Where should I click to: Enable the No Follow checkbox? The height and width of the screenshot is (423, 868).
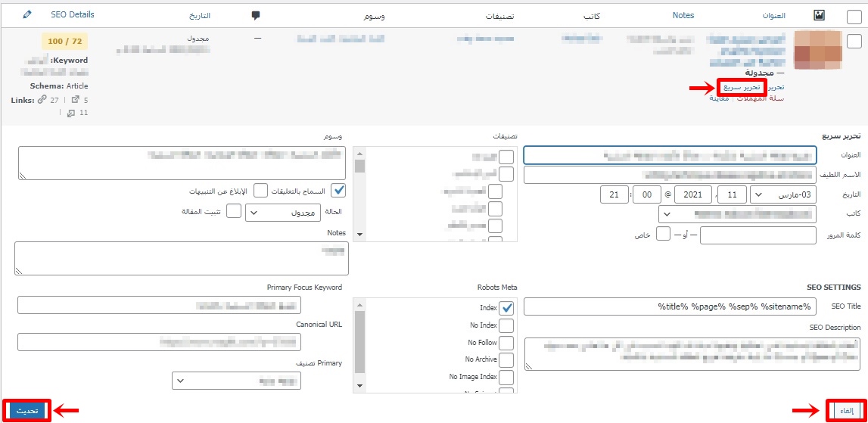[x=506, y=343]
